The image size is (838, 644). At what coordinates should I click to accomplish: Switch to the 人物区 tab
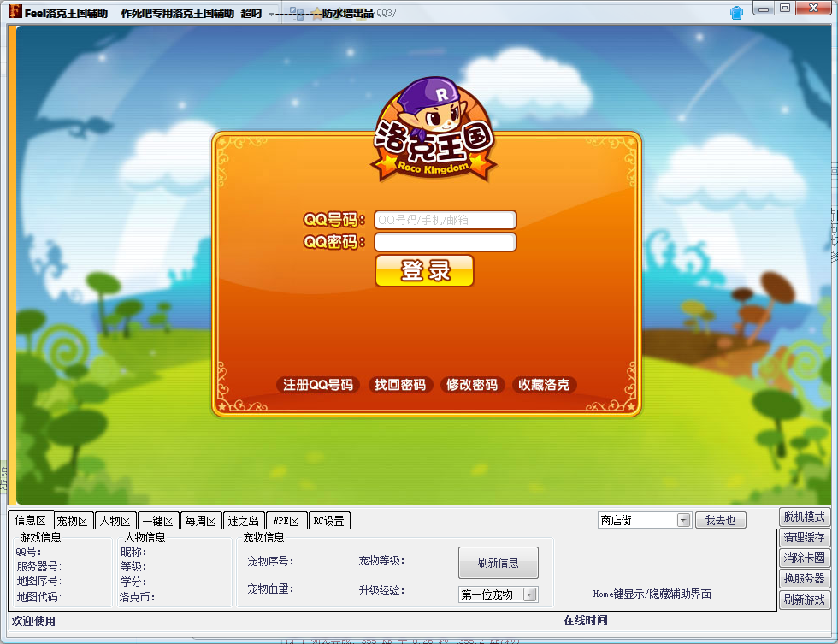click(x=115, y=521)
